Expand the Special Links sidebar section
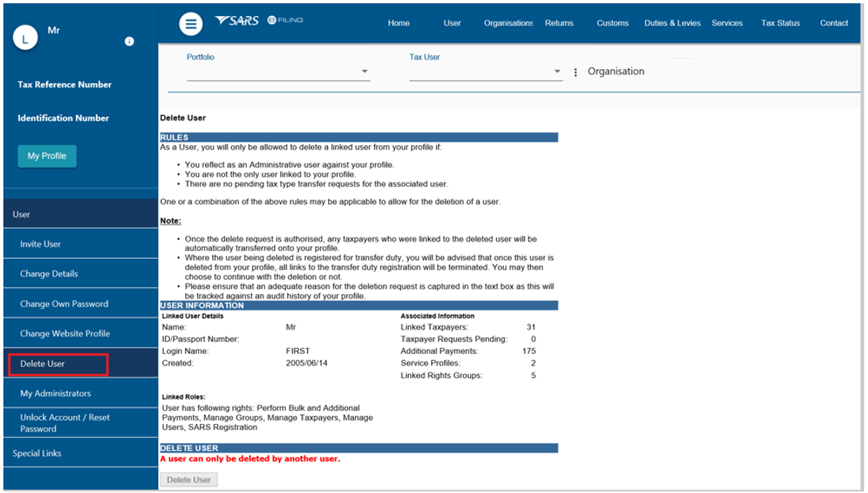 [x=80, y=453]
